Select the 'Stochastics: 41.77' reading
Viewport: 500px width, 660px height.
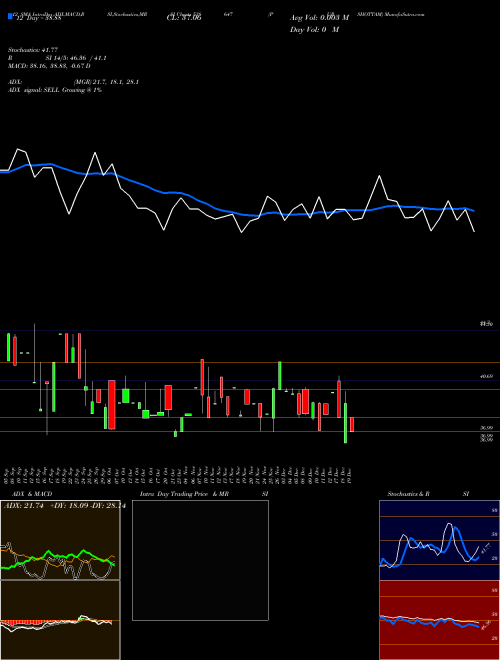click(x=32, y=50)
